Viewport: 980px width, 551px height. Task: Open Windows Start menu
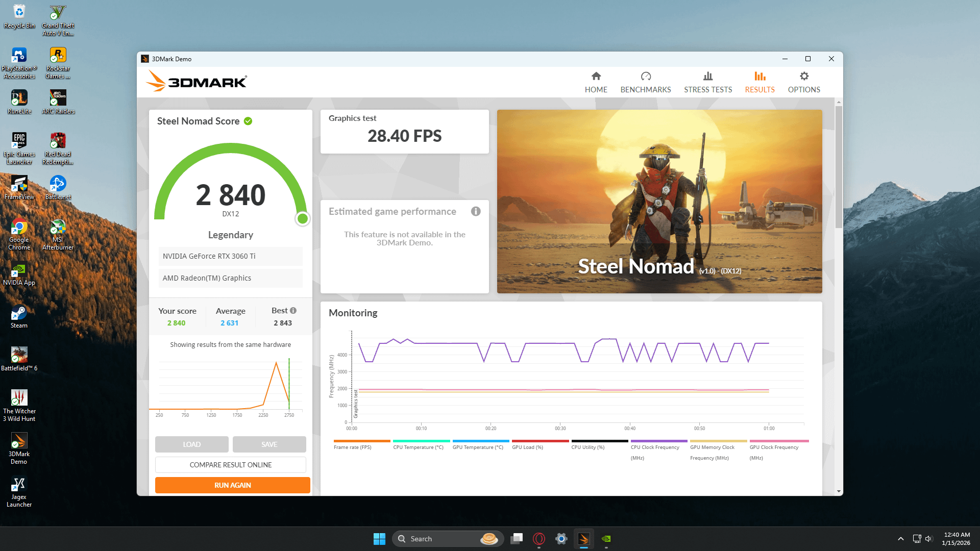379,539
